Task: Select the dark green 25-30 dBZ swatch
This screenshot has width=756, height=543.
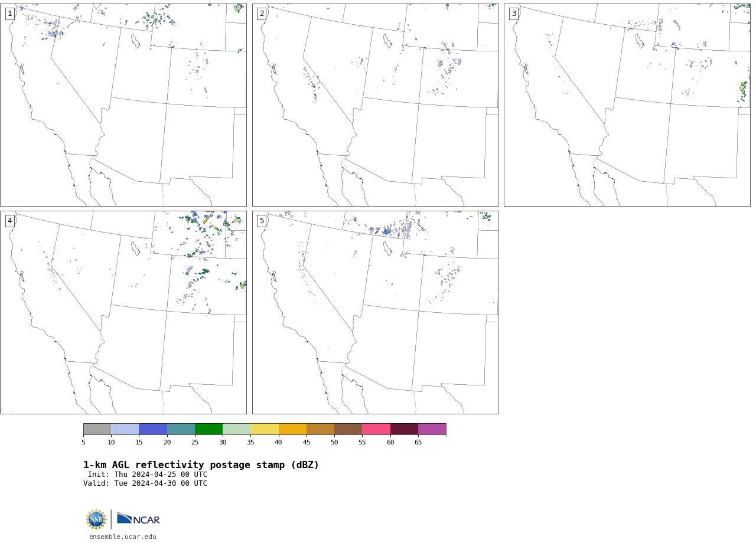Action: coord(208,429)
